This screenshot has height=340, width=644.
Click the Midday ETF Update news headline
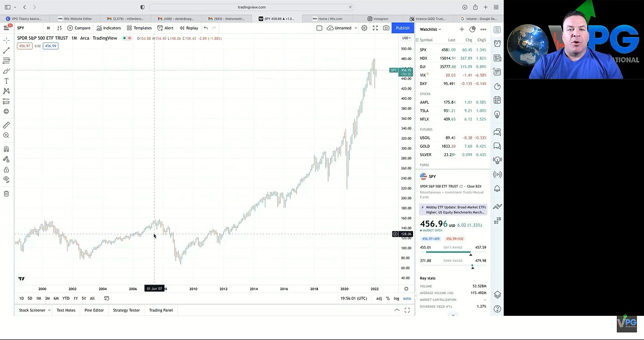(453, 210)
